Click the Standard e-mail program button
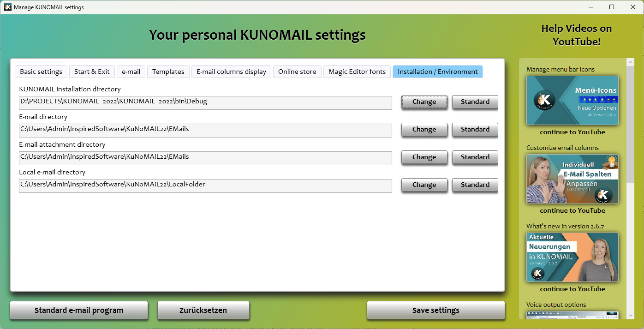The width and height of the screenshot is (644, 329). [79, 310]
